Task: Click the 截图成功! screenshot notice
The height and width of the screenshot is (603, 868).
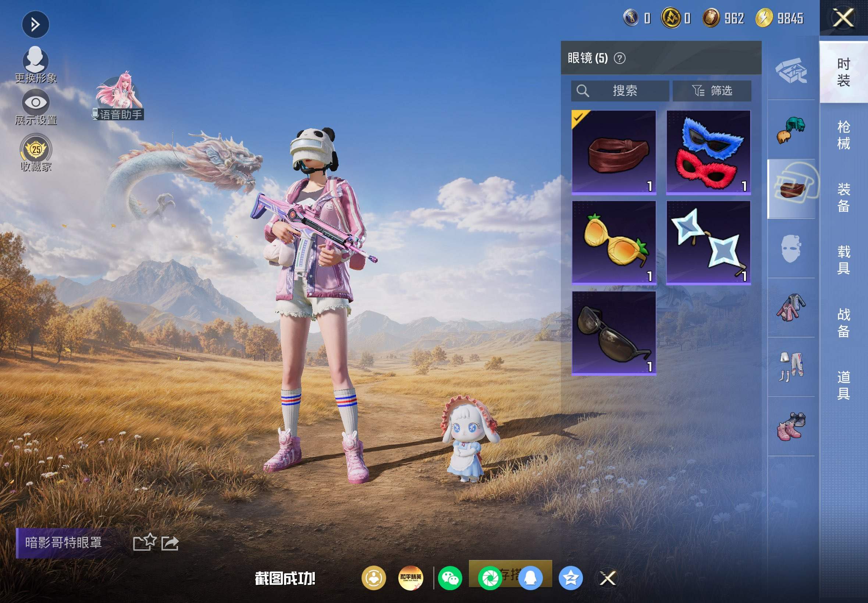Action: (285, 578)
